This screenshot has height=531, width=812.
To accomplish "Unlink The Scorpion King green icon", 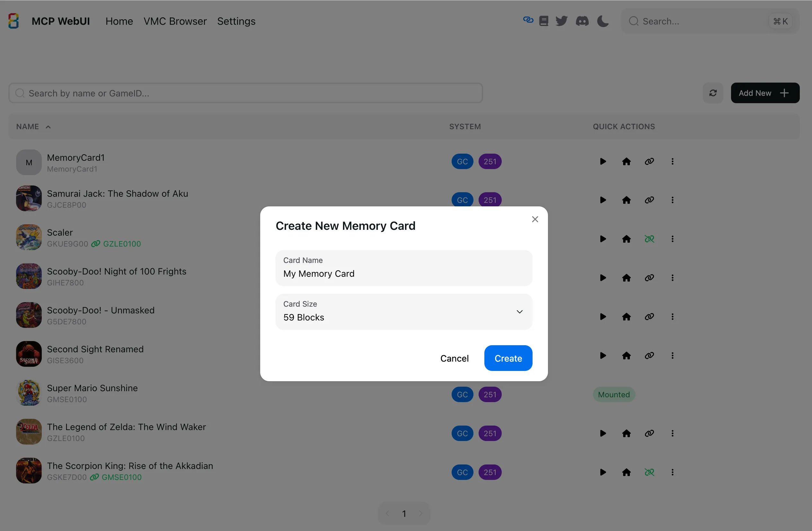I will (x=649, y=472).
